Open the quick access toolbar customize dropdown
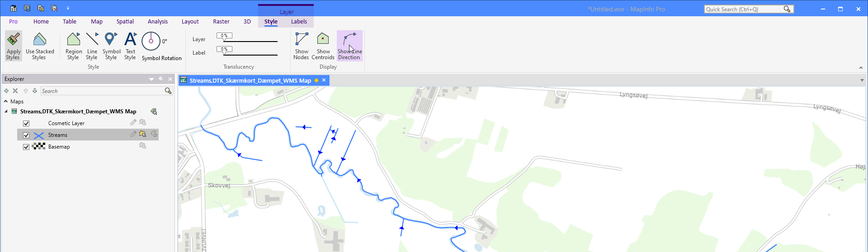The image size is (868, 252). 68,8
